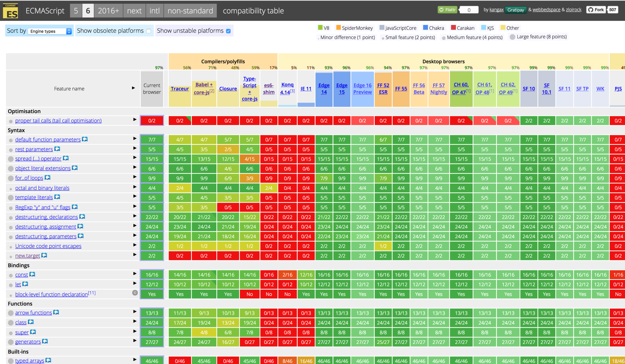Click the Current browser 7/7 cell

click(152, 140)
